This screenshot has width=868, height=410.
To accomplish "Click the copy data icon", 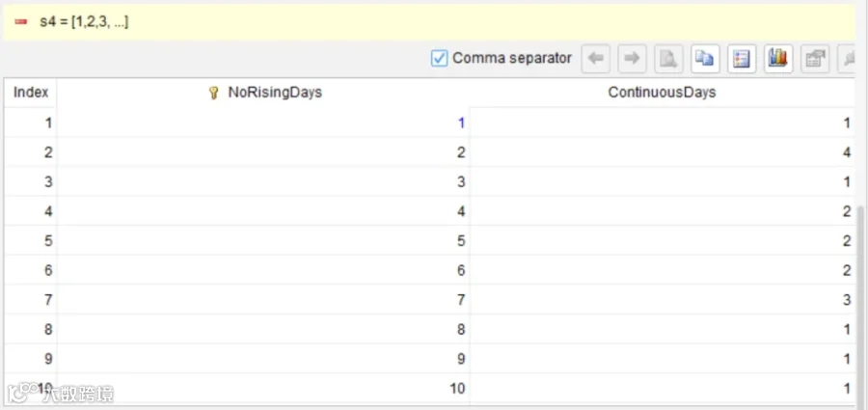I will 705,59.
